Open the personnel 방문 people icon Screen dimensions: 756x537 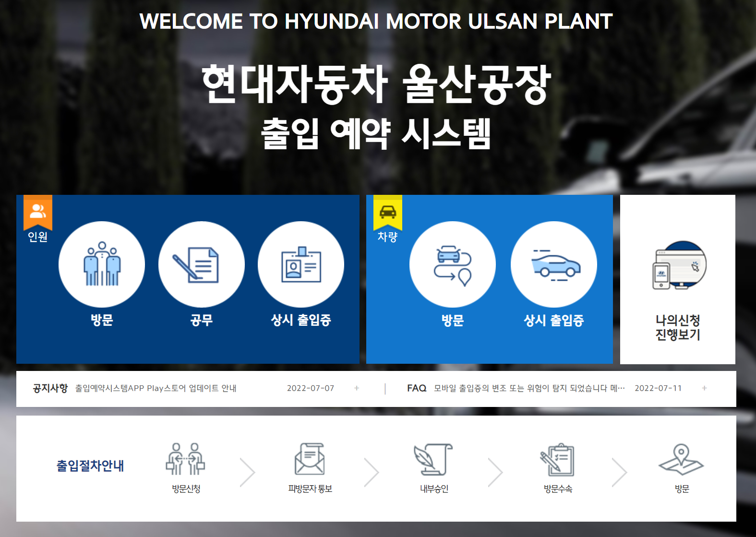tap(102, 264)
